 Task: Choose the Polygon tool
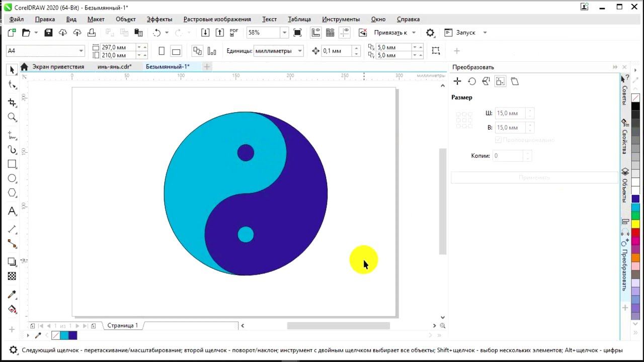tap(12, 193)
